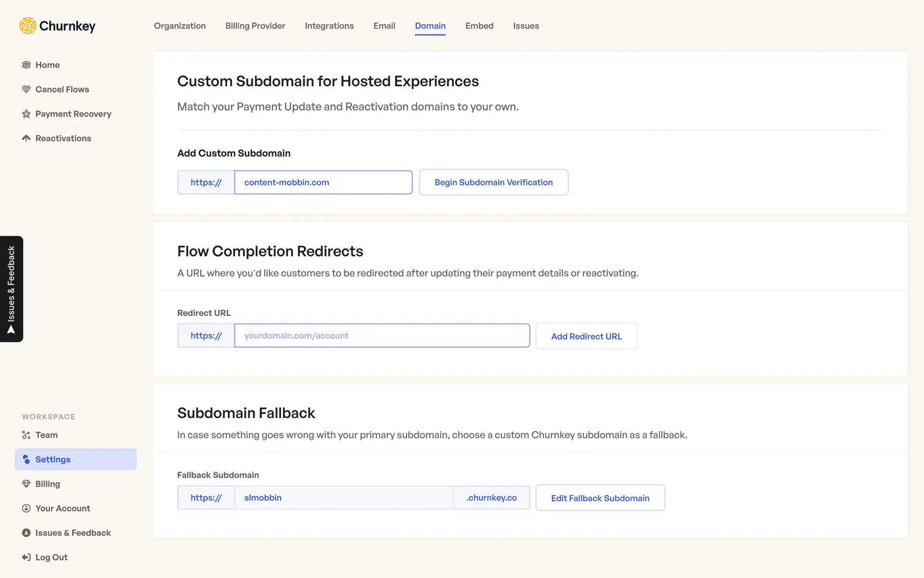Screen dimensions: 924x578
Task: Click the Payment Recovery star icon
Action: tap(26, 114)
